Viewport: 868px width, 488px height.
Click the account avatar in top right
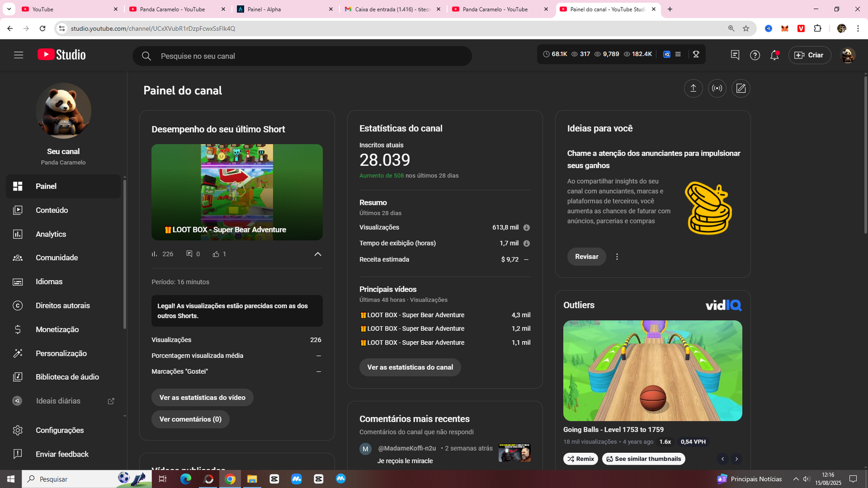coord(848,55)
